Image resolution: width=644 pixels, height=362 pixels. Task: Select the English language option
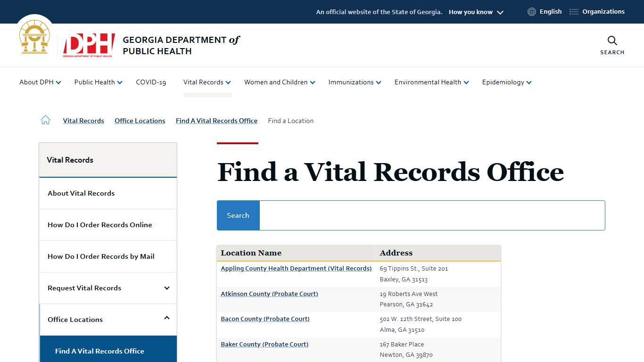coord(550,11)
